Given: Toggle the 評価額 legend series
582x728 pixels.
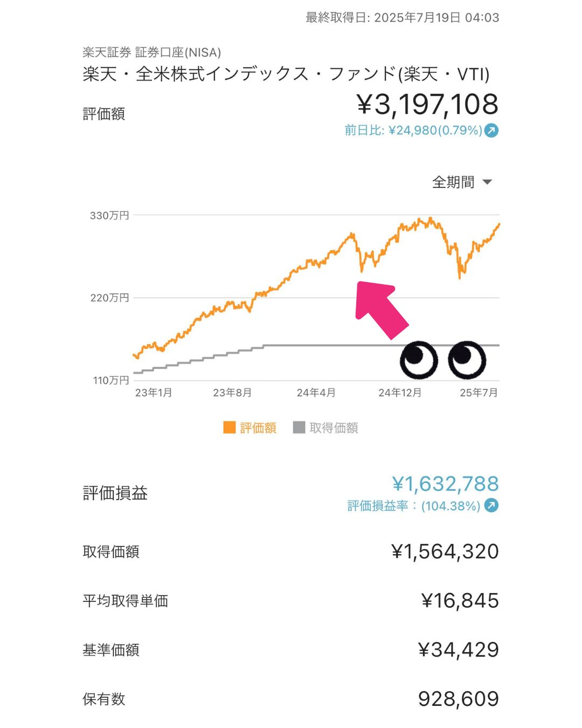Looking at the screenshot, I should 250,428.
